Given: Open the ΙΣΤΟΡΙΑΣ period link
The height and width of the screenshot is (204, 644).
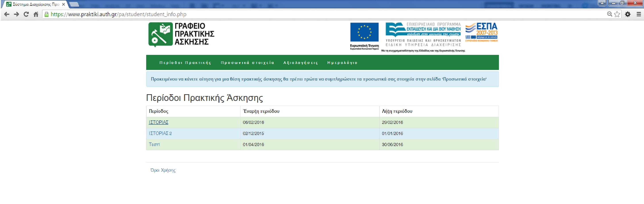Looking at the screenshot, I should click(x=159, y=122).
